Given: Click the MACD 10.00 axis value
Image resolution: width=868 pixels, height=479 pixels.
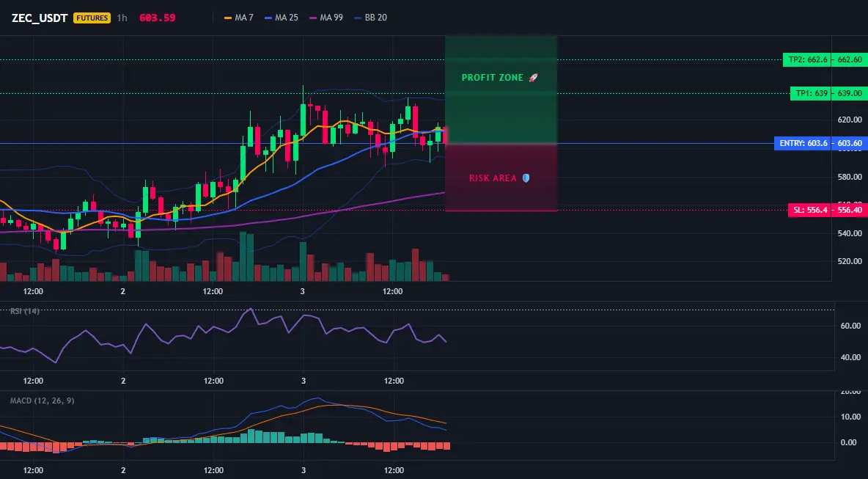Looking at the screenshot, I should click(x=851, y=417).
